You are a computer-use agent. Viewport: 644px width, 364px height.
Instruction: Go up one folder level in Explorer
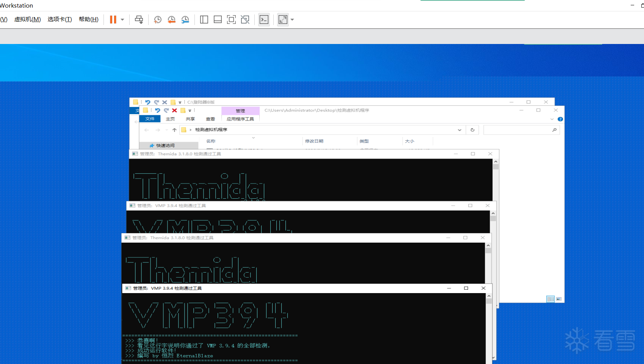pos(174,130)
